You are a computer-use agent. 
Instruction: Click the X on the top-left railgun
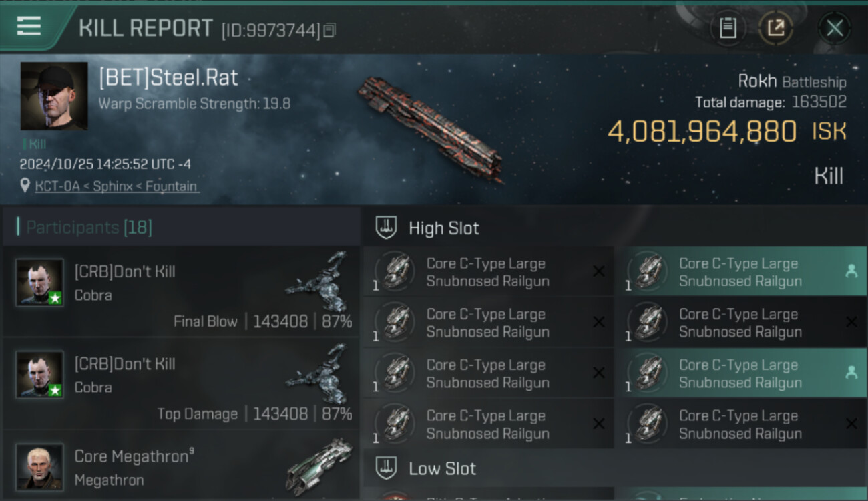(599, 271)
